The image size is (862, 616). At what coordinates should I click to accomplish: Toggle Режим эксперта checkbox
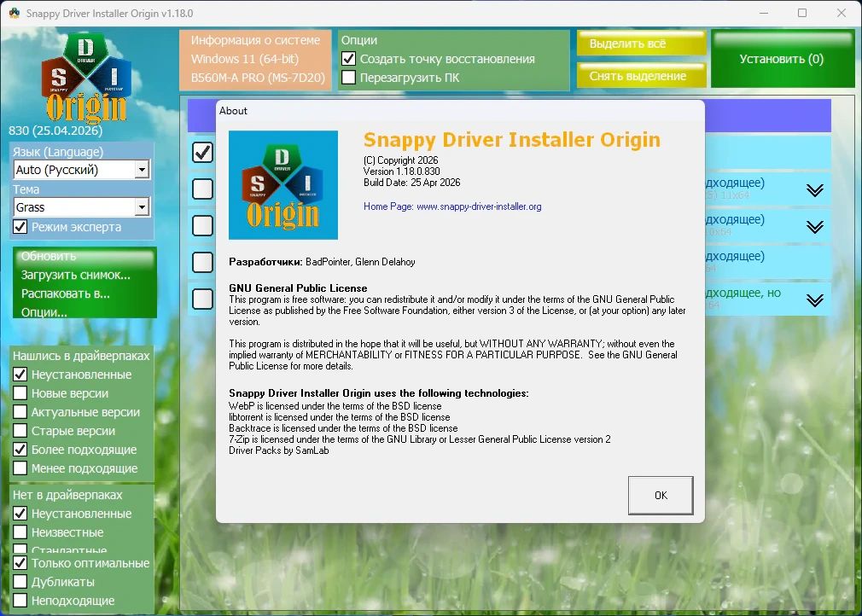tap(20, 226)
